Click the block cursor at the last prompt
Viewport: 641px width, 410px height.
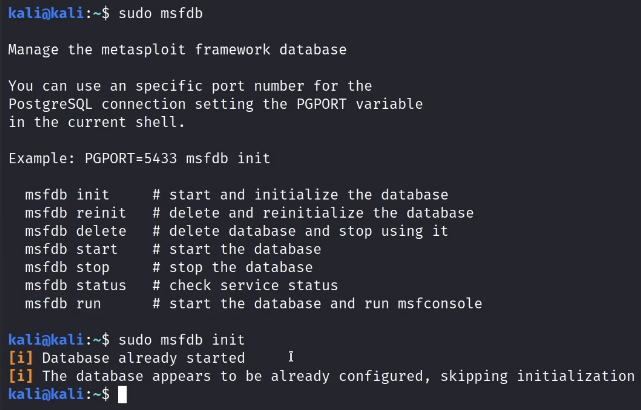(122, 394)
